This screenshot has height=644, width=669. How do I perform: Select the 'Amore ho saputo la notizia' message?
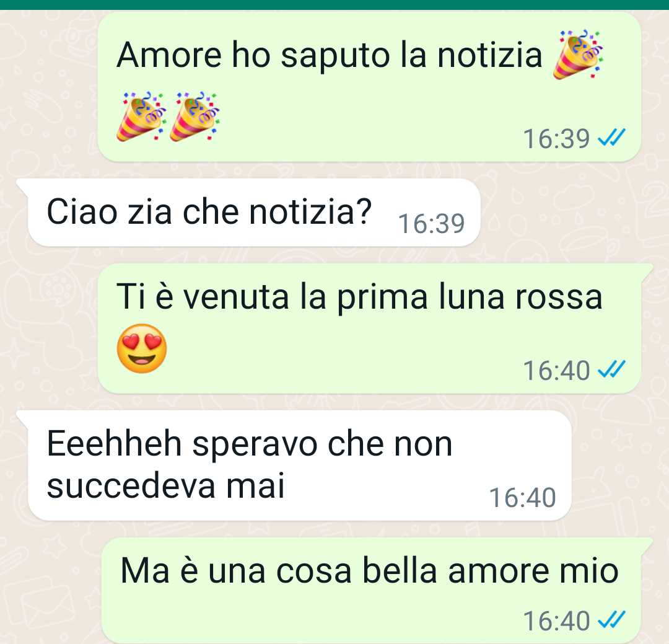(x=369, y=87)
